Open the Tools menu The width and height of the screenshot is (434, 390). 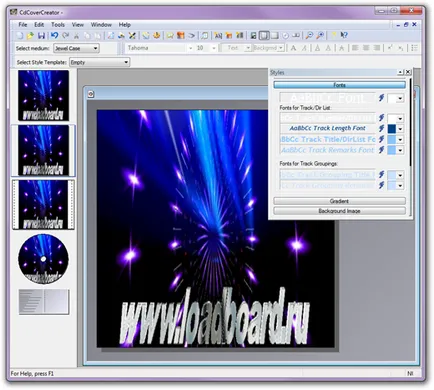coord(58,25)
